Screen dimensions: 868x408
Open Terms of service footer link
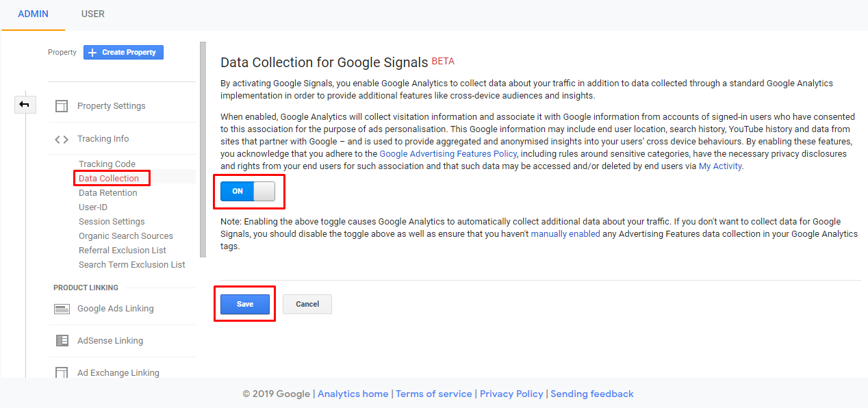coord(434,394)
